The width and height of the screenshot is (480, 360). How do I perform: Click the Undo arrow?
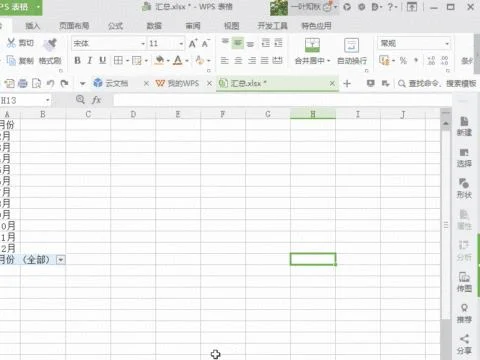(x=50, y=83)
